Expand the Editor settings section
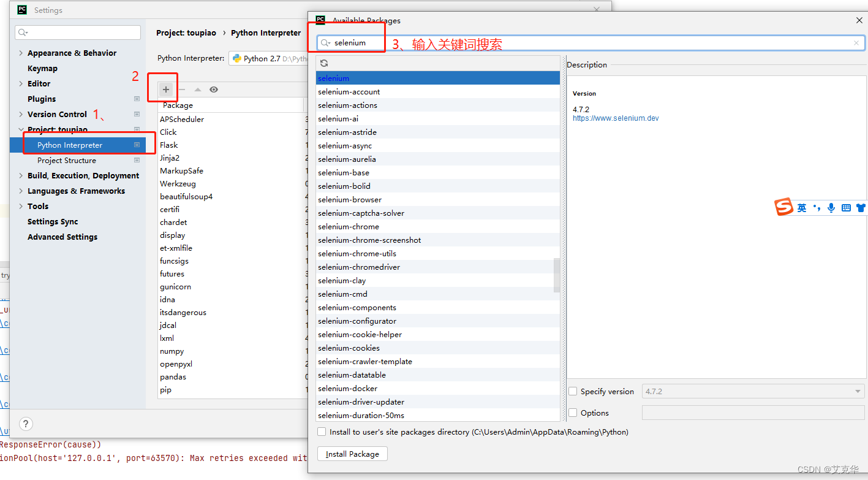This screenshot has width=868, height=480. click(x=21, y=84)
